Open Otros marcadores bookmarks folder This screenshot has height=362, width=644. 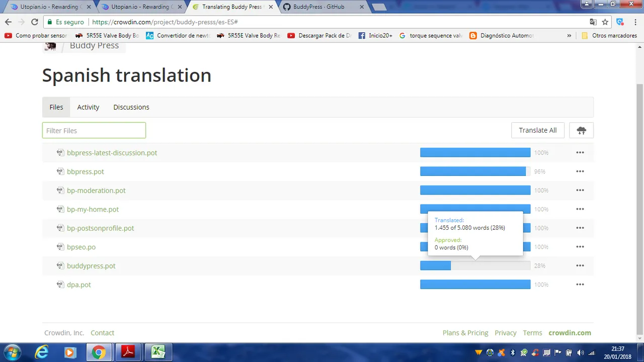tap(609, 36)
